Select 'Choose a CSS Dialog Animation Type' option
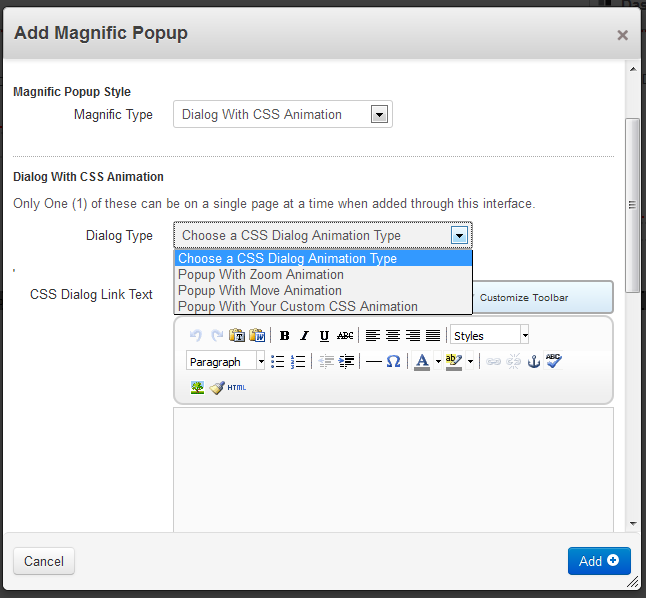646x598 pixels. pos(323,258)
